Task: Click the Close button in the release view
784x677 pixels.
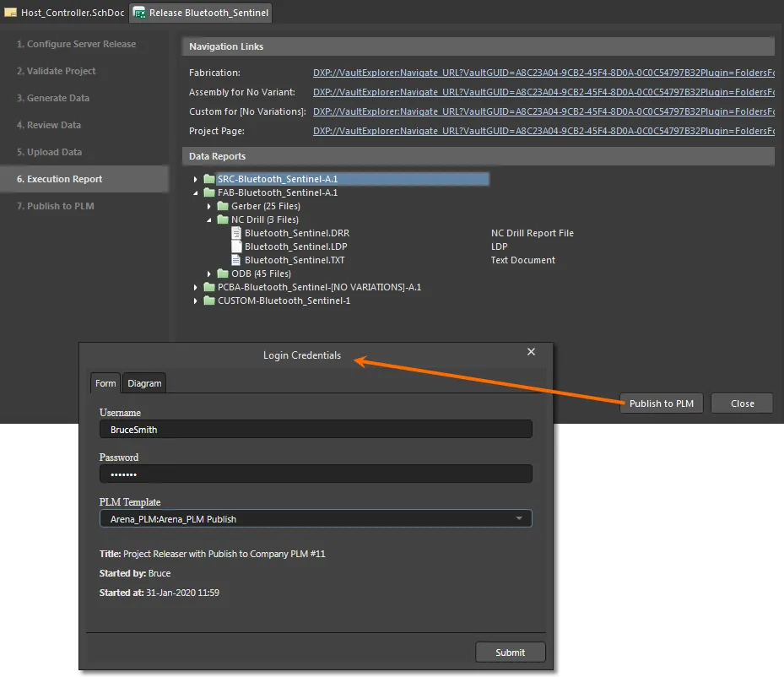Action: click(x=742, y=403)
